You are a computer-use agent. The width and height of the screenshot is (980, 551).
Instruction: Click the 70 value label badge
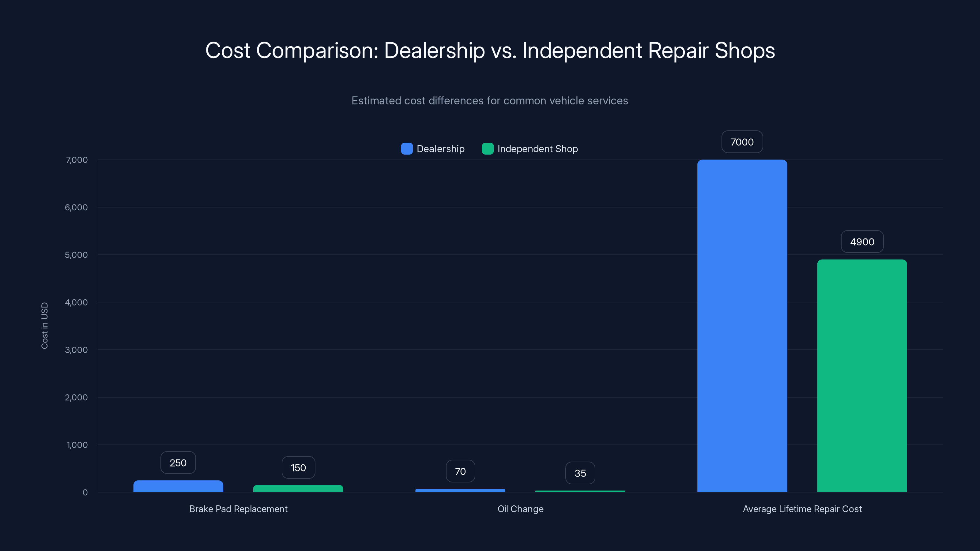460,471
